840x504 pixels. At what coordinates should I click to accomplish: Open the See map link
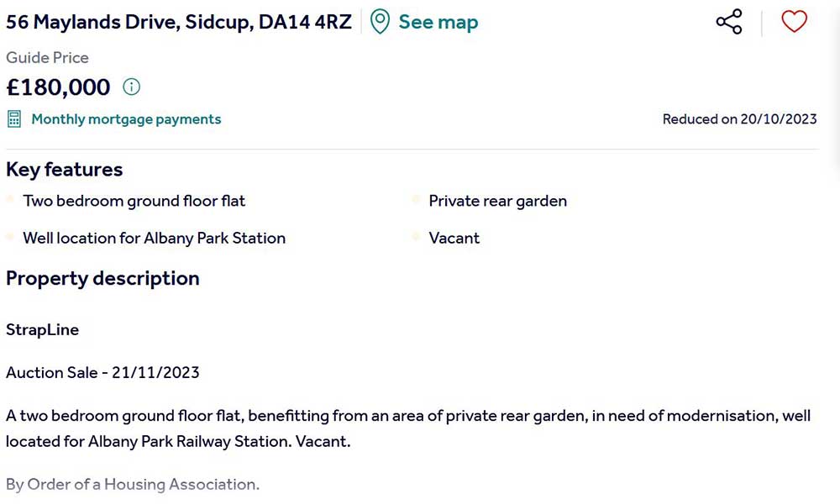click(438, 22)
